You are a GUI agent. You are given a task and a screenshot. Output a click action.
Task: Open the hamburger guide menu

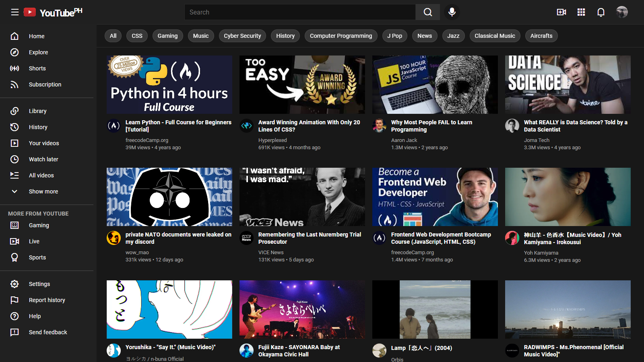(x=15, y=12)
